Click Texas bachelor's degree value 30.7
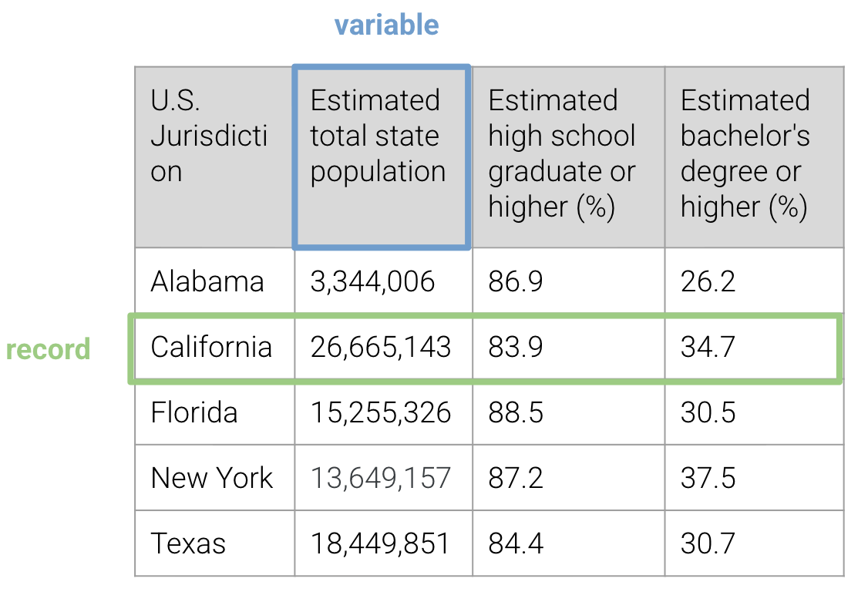The image size is (868, 592). (708, 543)
